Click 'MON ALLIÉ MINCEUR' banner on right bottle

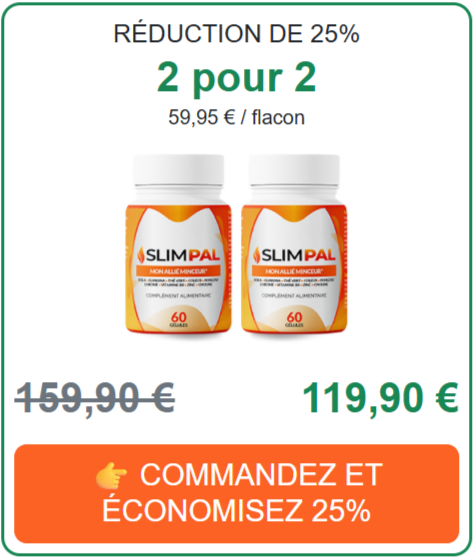click(x=294, y=271)
